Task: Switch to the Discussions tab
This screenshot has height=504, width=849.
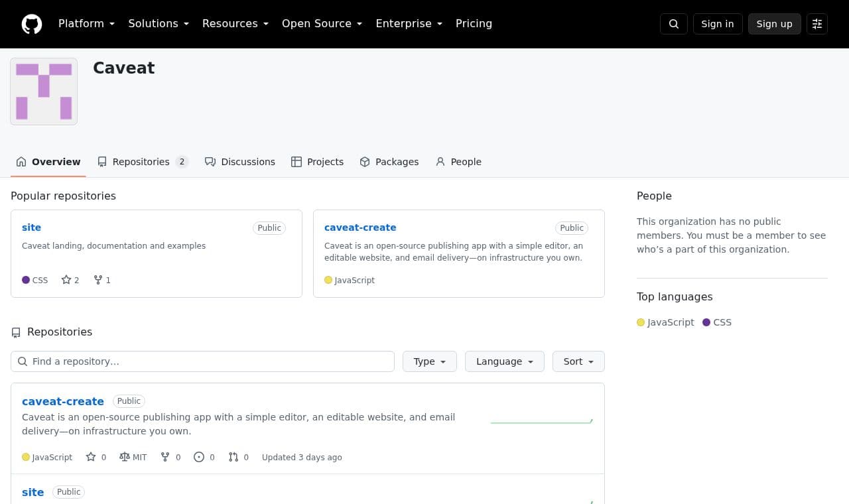Action: (240, 162)
